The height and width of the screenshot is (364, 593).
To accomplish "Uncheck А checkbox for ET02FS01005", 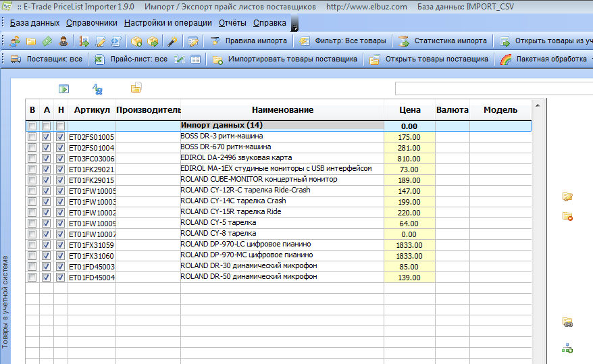I will (x=46, y=137).
